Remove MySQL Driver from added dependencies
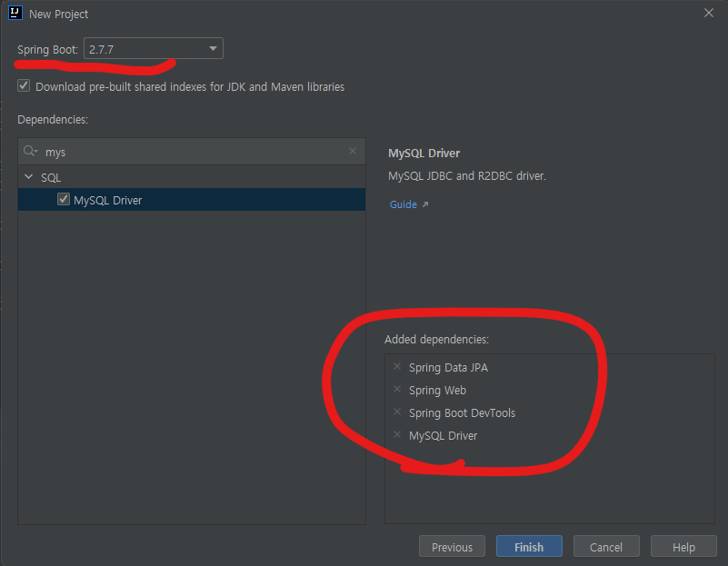 pyautogui.click(x=397, y=434)
